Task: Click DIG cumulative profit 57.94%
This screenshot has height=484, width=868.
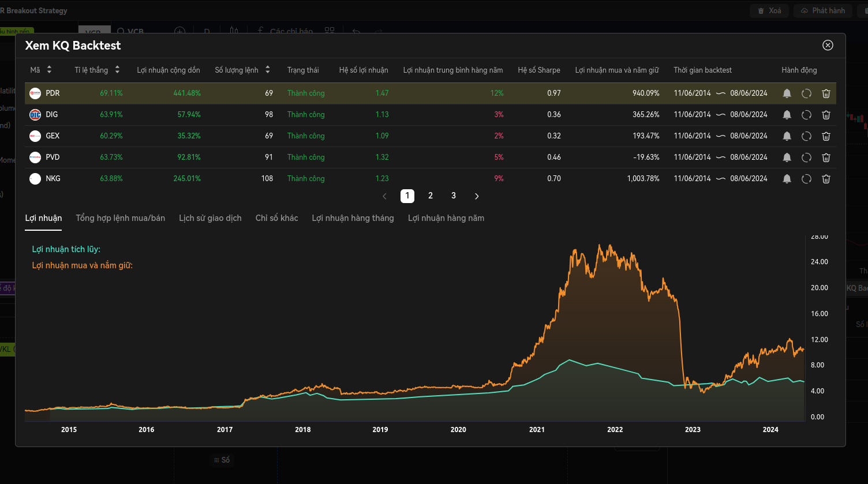Action: pos(189,114)
